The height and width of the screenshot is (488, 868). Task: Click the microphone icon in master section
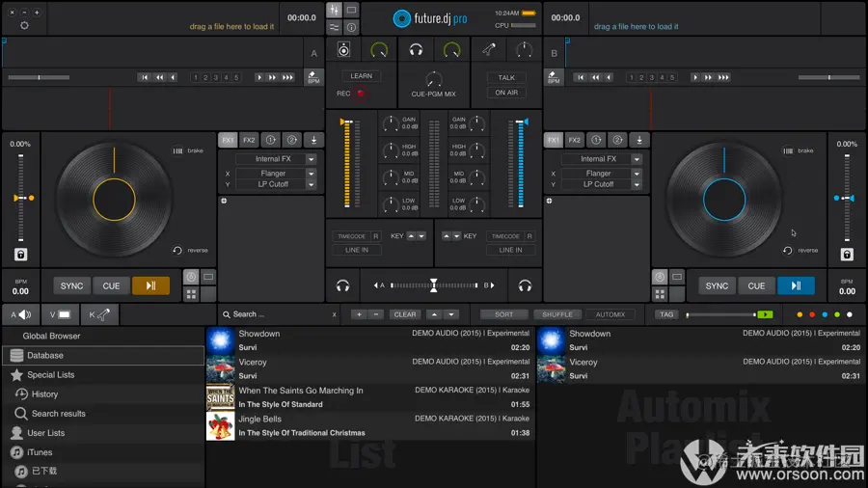(489, 50)
